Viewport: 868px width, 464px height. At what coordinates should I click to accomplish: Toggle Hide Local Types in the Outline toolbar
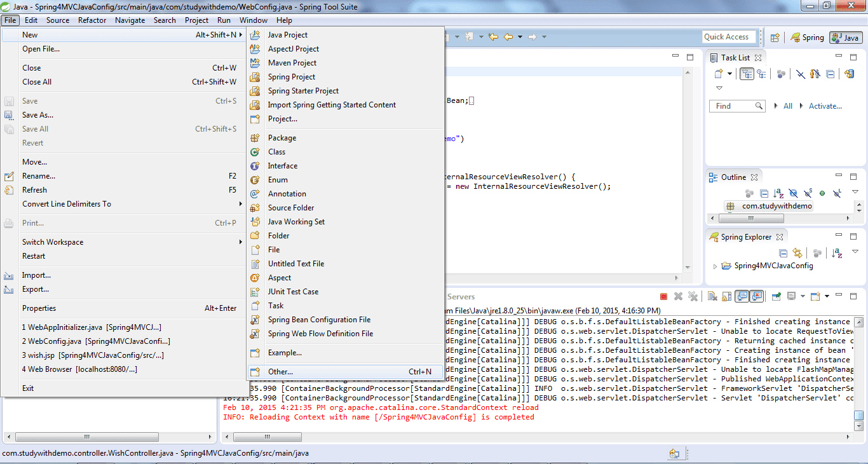point(837,193)
